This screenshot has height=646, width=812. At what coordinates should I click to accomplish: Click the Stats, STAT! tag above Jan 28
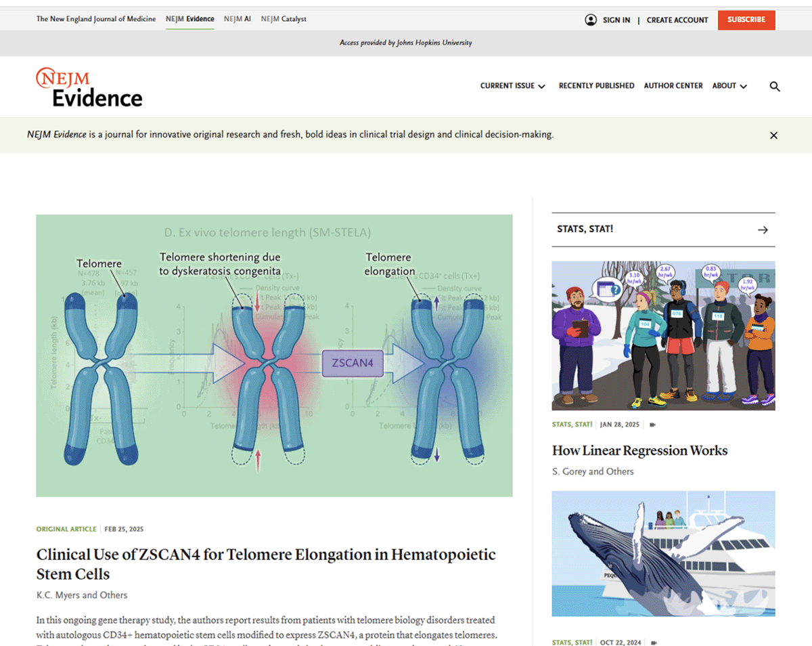[x=572, y=425]
